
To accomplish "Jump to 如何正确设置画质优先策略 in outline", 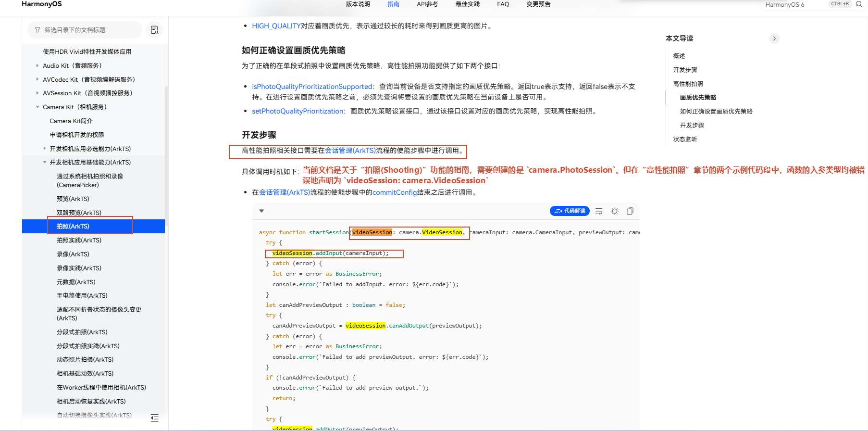I will point(716,111).
